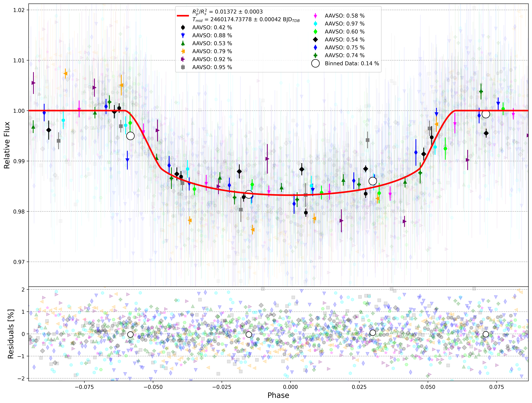This screenshot has width=532, height=403.
Task: Click the green plus marker for AAVSO: 0.74 %
Action: 315,55
